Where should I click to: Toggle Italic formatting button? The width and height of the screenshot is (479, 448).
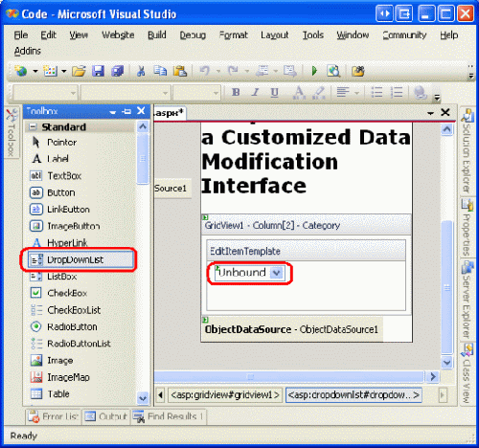click(255, 92)
